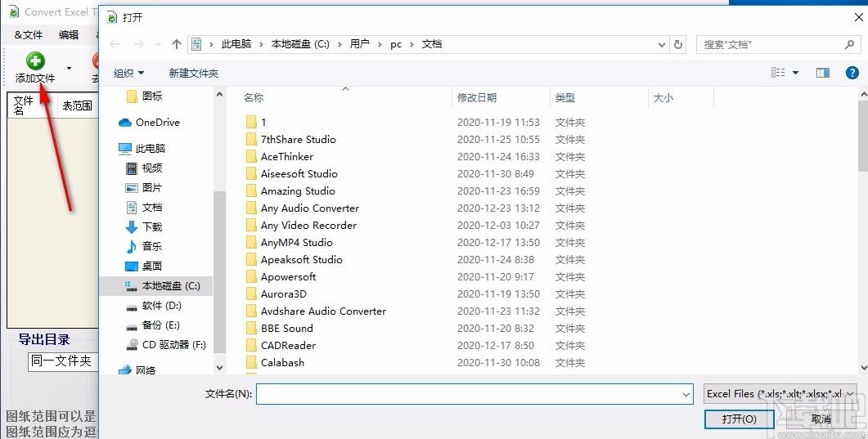868x439 pixels.
Task: Go back using the Back arrow
Action: click(x=115, y=44)
